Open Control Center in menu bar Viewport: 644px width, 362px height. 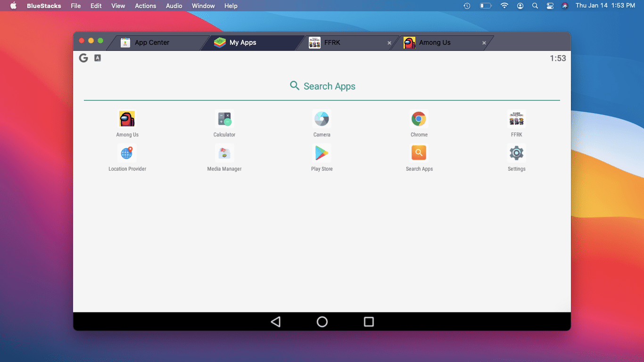pyautogui.click(x=550, y=6)
